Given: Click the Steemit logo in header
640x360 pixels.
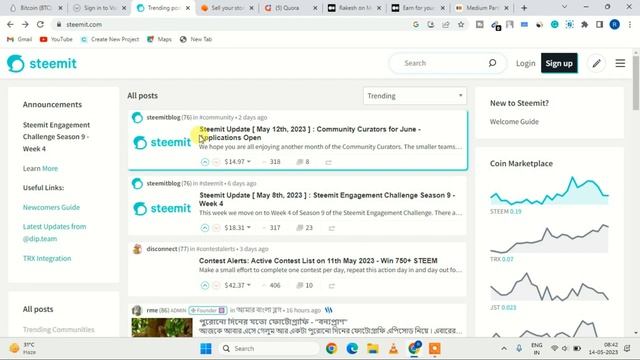Looking at the screenshot, I should coord(42,63).
